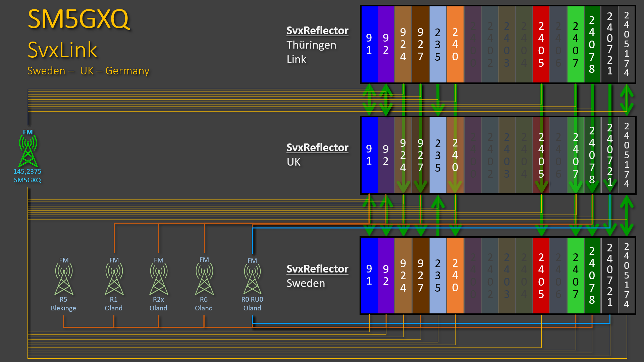
Task: Open the SvxReflector heading above Sweden
Action: 317,269
